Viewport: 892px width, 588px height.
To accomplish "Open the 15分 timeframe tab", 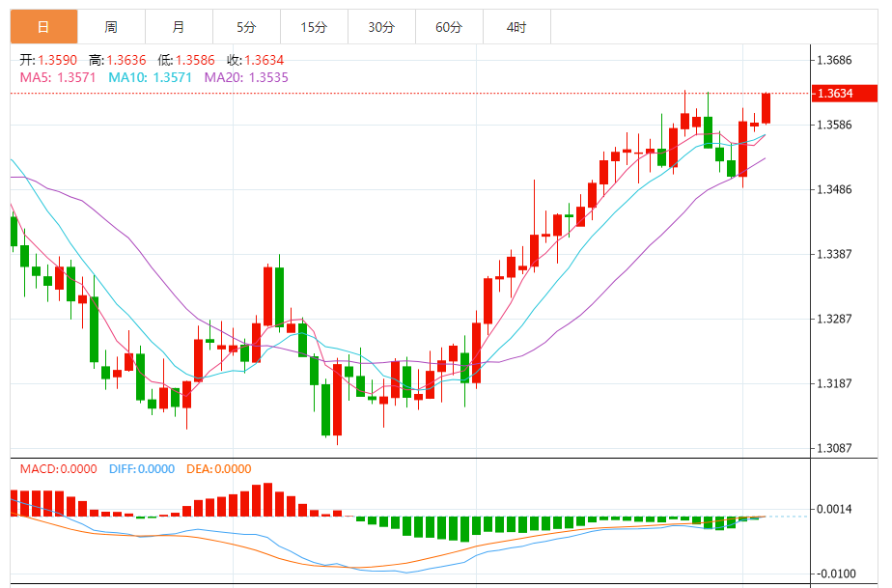I will point(314,27).
